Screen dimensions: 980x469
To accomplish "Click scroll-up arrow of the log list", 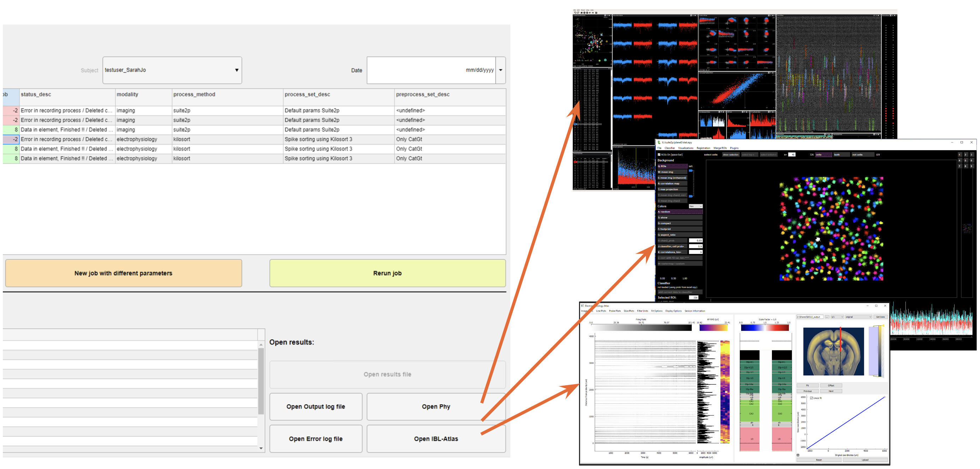I will click(261, 345).
